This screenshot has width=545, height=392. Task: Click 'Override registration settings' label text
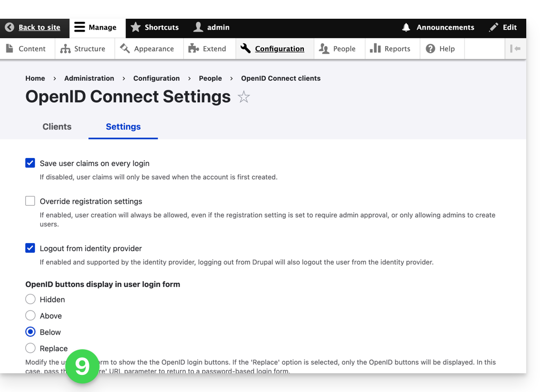[x=91, y=201]
